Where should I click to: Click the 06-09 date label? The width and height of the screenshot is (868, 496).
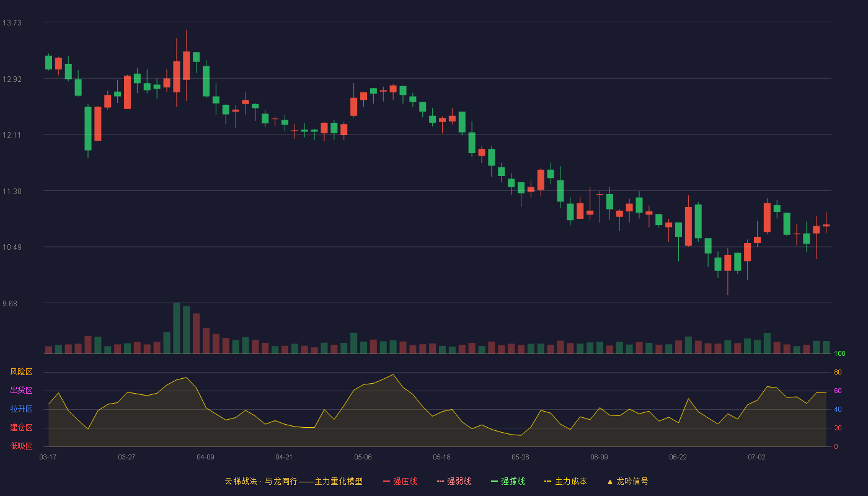599,457
